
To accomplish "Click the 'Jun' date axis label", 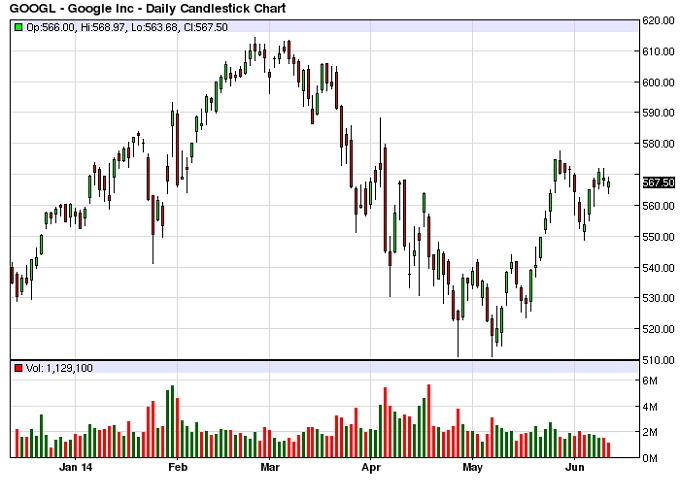I will click(575, 467).
